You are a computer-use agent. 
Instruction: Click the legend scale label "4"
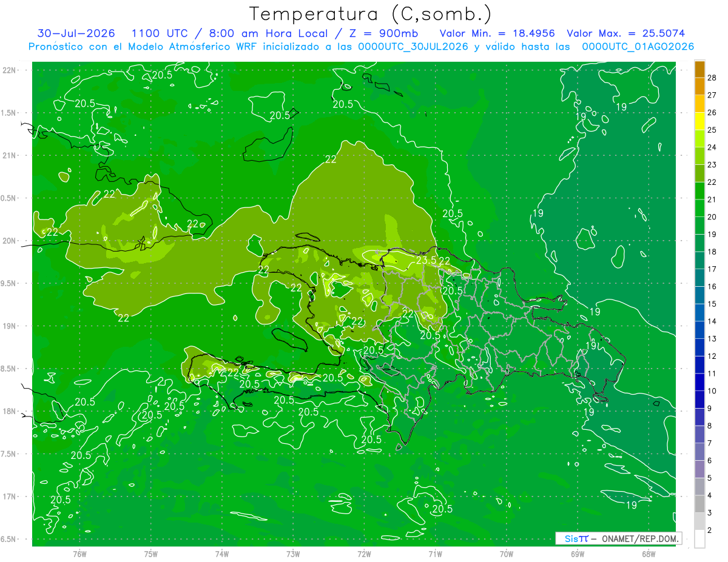pyautogui.click(x=710, y=495)
